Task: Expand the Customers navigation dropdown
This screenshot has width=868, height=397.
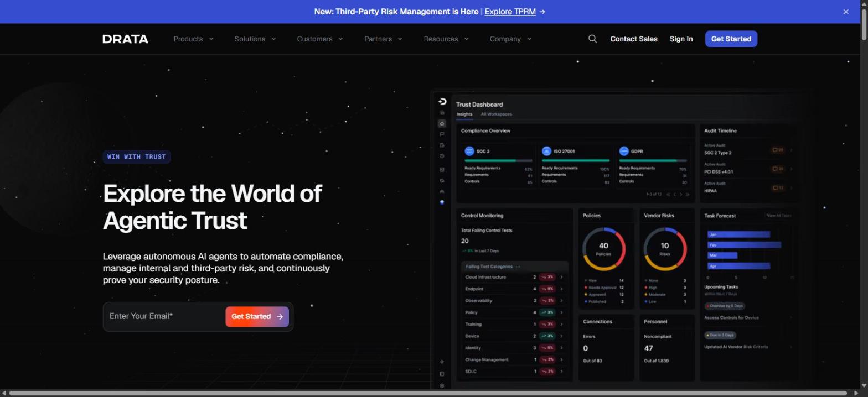Action: point(320,39)
